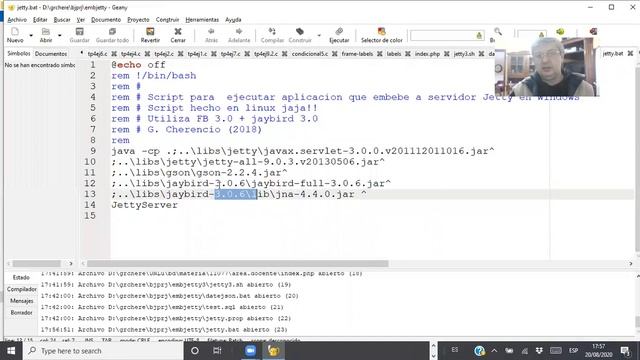Click status line 'jetty.bat abierto (23)'

(x=164, y=329)
